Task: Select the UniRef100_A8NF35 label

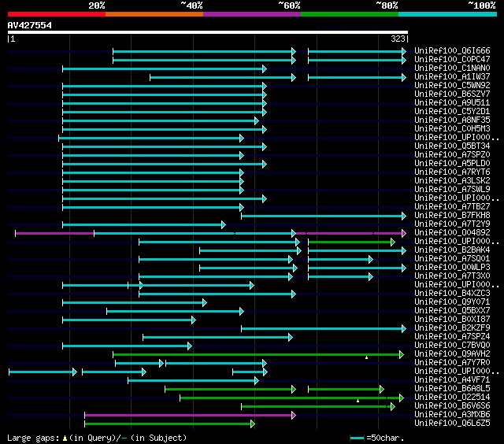Action: coord(452,120)
